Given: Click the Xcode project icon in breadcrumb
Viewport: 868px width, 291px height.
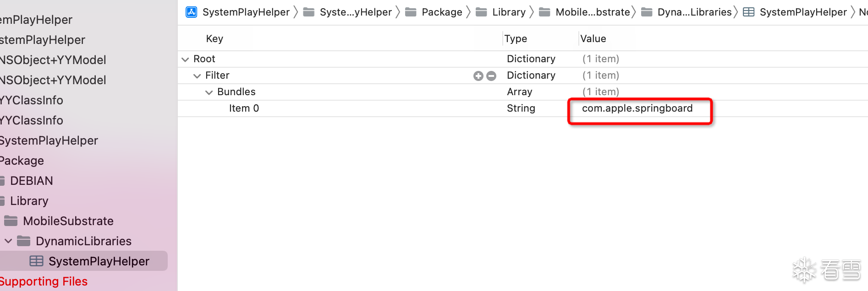Looking at the screenshot, I should 192,12.
